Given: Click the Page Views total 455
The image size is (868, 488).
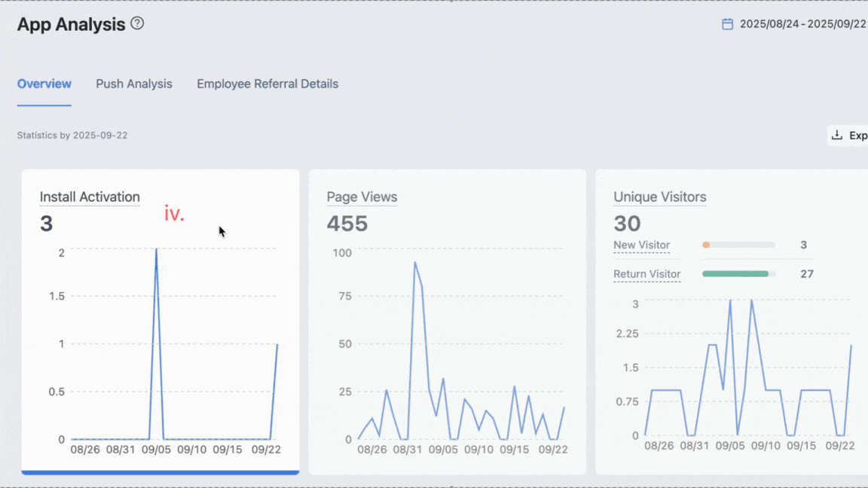Looking at the screenshot, I should click(x=347, y=224).
